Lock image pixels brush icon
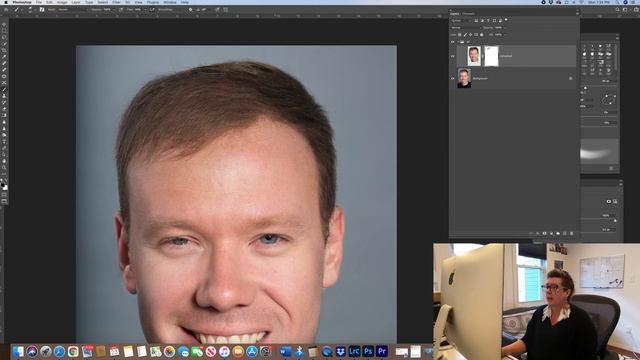 465,35
